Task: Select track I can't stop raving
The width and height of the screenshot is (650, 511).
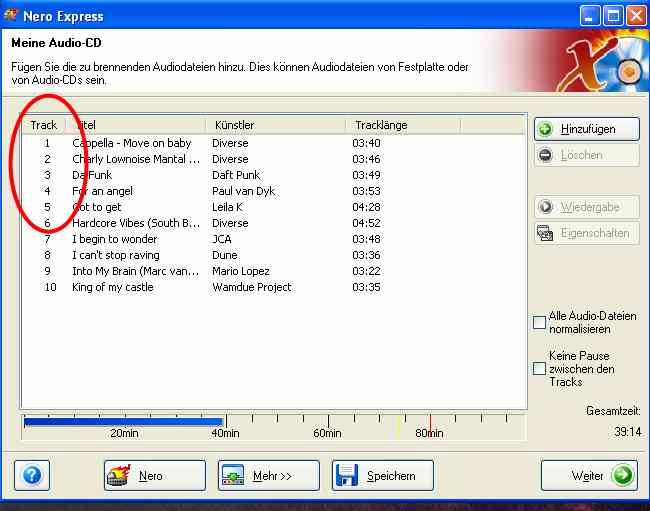Action: tap(116, 255)
